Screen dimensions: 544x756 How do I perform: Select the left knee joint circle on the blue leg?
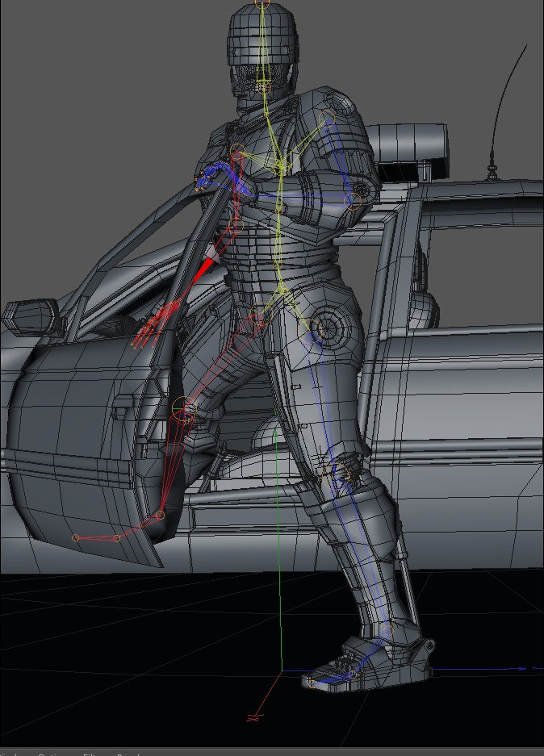point(336,475)
